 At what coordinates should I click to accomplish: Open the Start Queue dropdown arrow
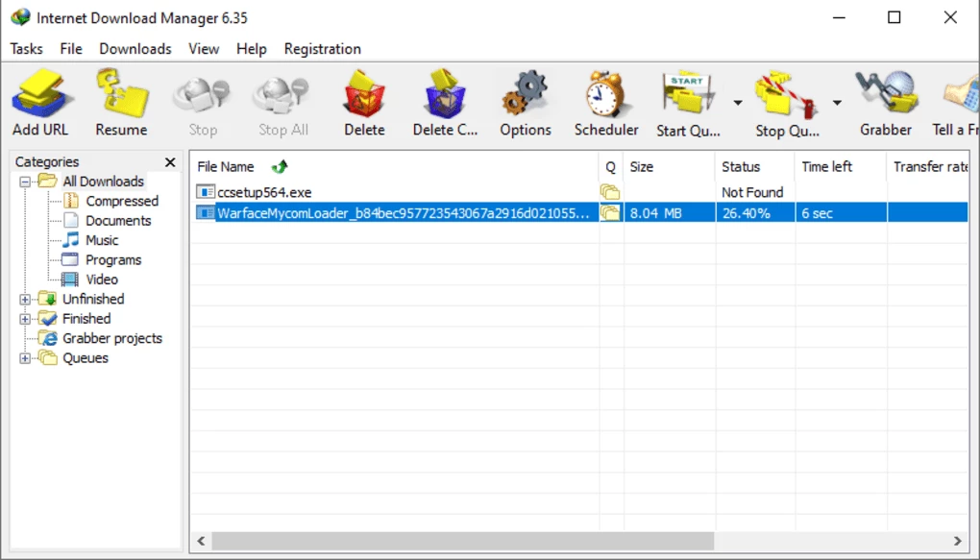(x=738, y=103)
